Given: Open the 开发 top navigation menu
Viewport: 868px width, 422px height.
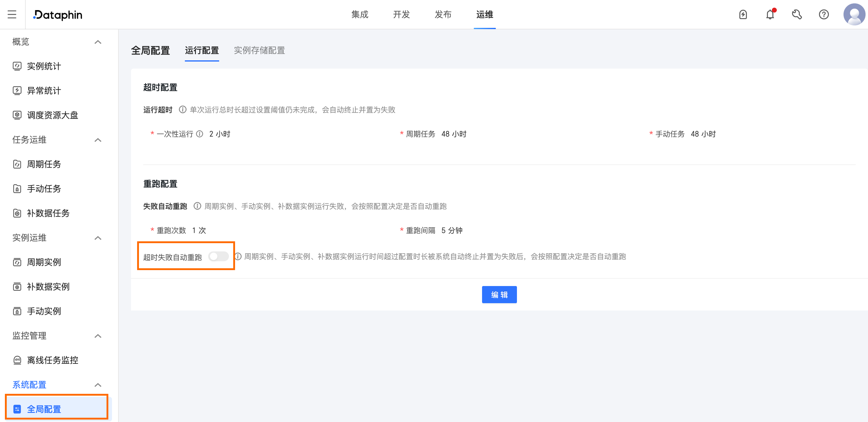Looking at the screenshot, I should [x=401, y=14].
